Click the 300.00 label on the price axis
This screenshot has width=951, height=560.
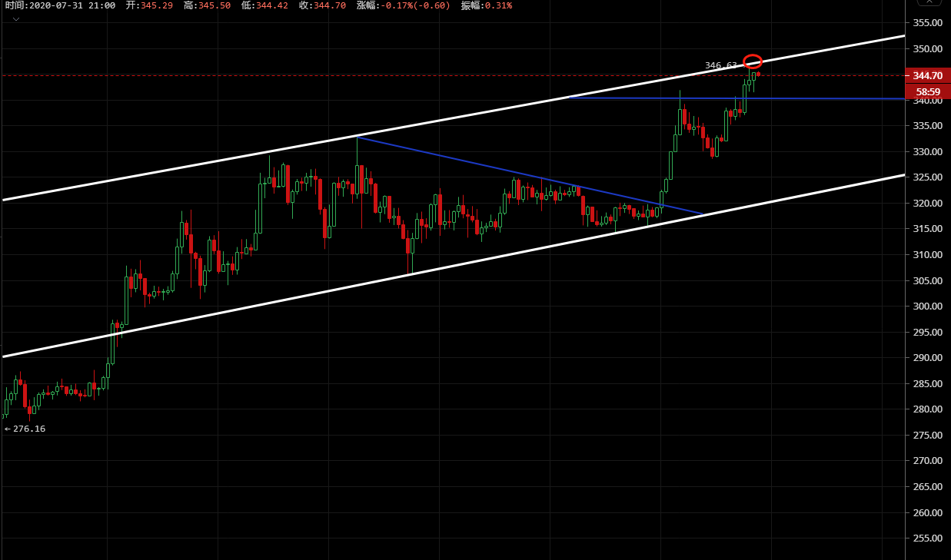(927, 306)
